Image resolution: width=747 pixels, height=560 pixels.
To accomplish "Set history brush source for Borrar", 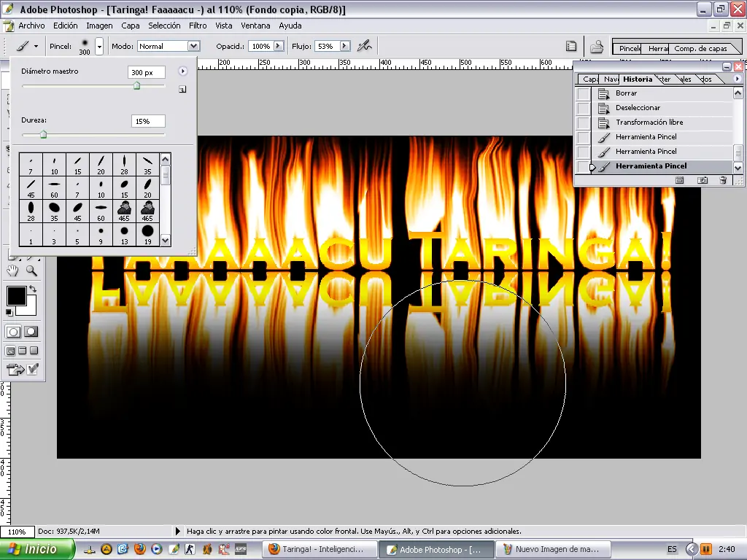I will 583,93.
